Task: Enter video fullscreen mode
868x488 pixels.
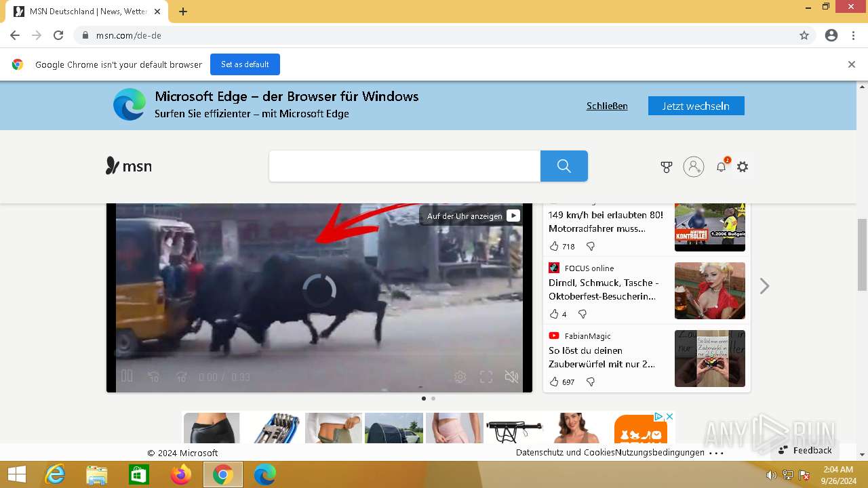Action: 486,377
